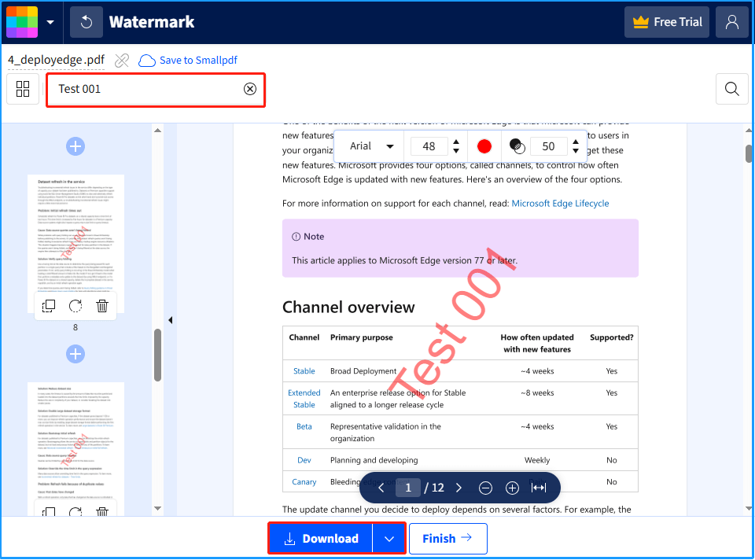Click the opacity value 50 field
755x560 pixels.
[x=548, y=146]
